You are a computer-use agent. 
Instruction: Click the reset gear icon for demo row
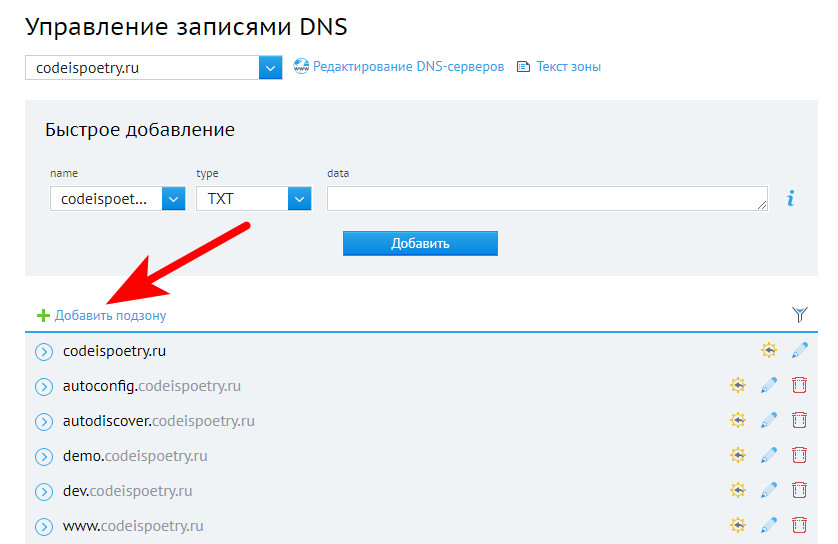[738, 455]
